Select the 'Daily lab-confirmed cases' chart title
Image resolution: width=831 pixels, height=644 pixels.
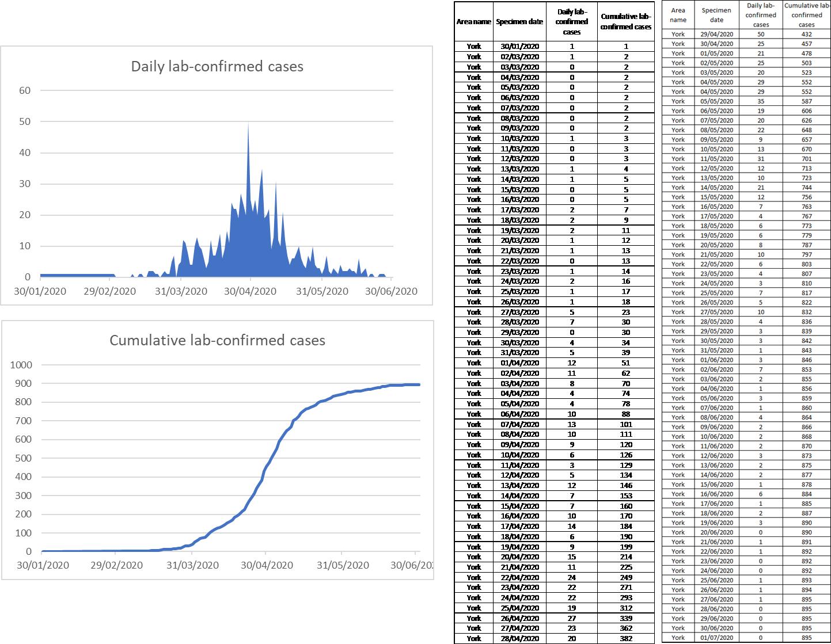pyautogui.click(x=217, y=66)
